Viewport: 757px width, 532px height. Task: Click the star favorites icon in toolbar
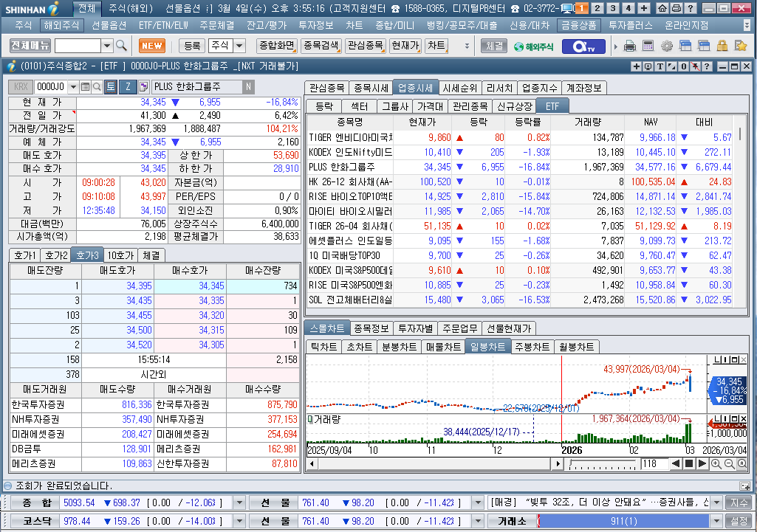click(x=741, y=46)
